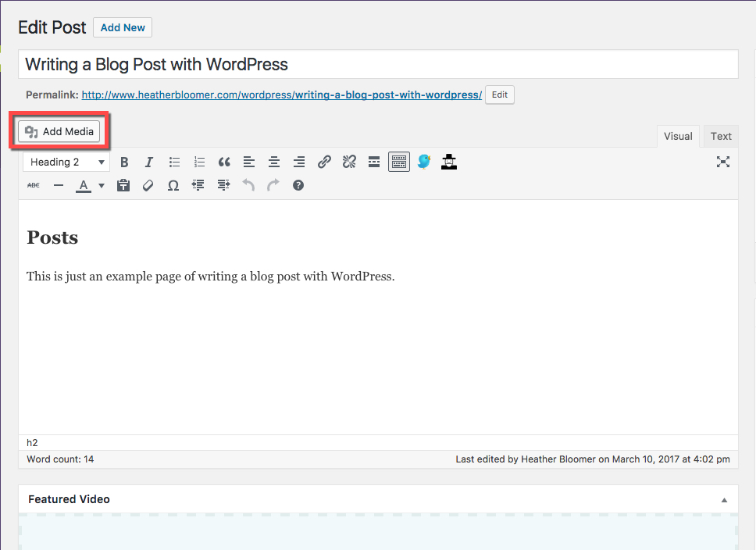The width and height of the screenshot is (756, 550).
Task: Toggle bold formatting
Action: (124, 162)
